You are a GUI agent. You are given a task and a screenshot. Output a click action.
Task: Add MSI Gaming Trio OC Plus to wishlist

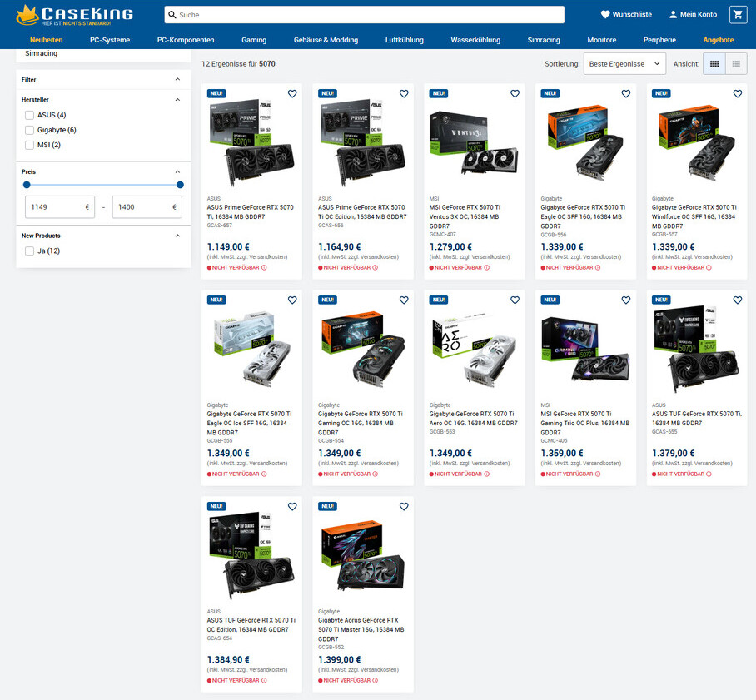click(626, 300)
